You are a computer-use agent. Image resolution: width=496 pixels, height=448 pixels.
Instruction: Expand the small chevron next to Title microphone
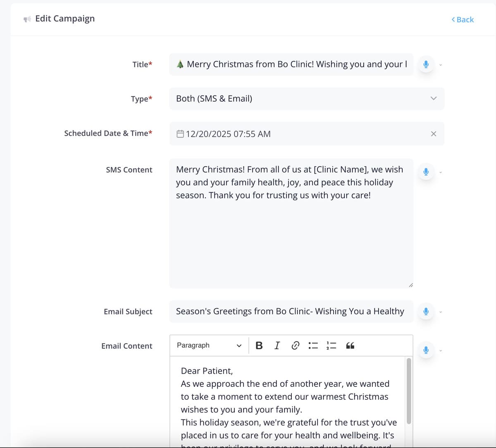click(441, 65)
